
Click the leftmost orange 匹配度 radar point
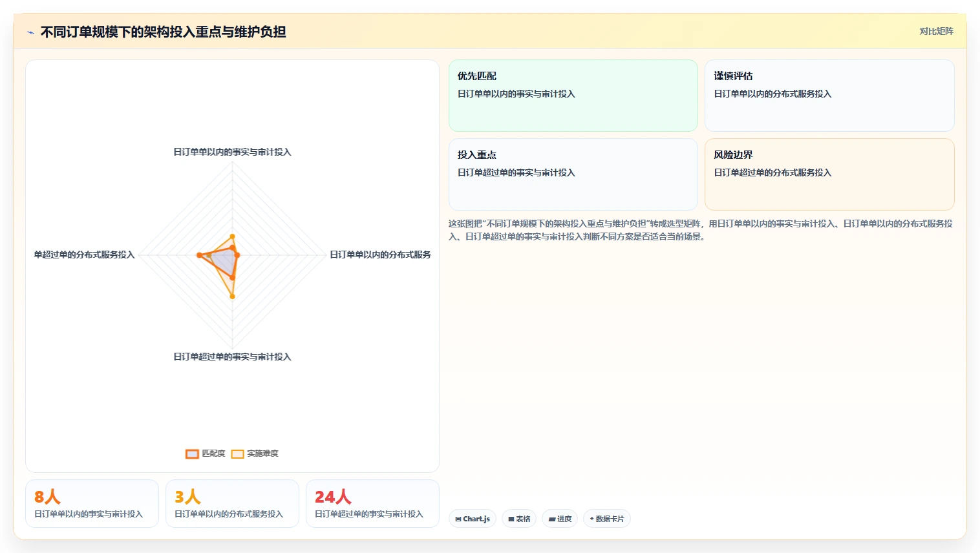pyautogui.click(x=200, y=255)
